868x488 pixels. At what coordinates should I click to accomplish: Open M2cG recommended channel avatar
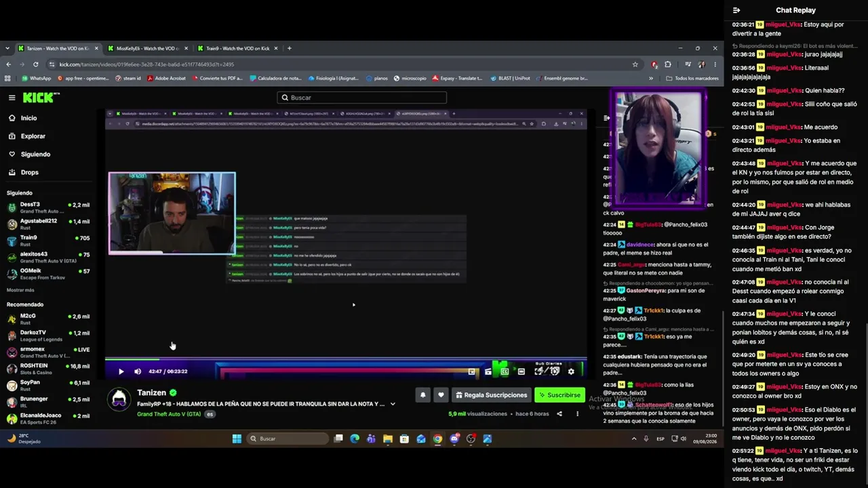click(x=12, y=319)
